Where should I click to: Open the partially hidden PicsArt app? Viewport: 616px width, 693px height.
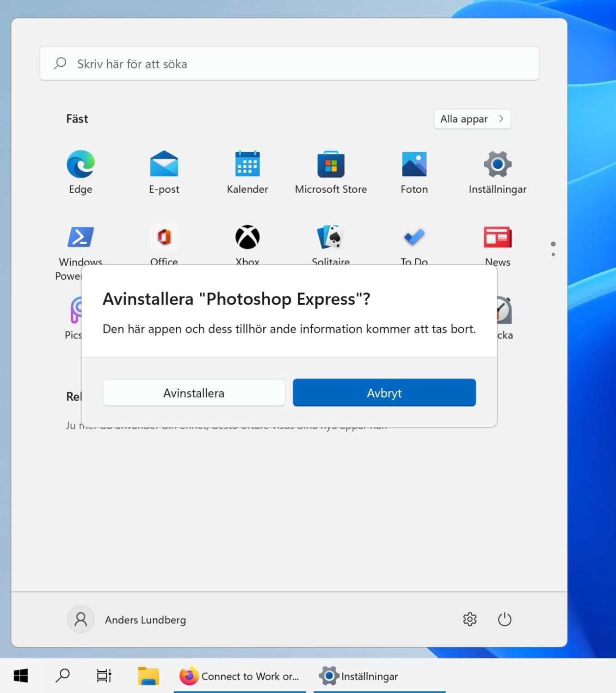pos(74,317)
